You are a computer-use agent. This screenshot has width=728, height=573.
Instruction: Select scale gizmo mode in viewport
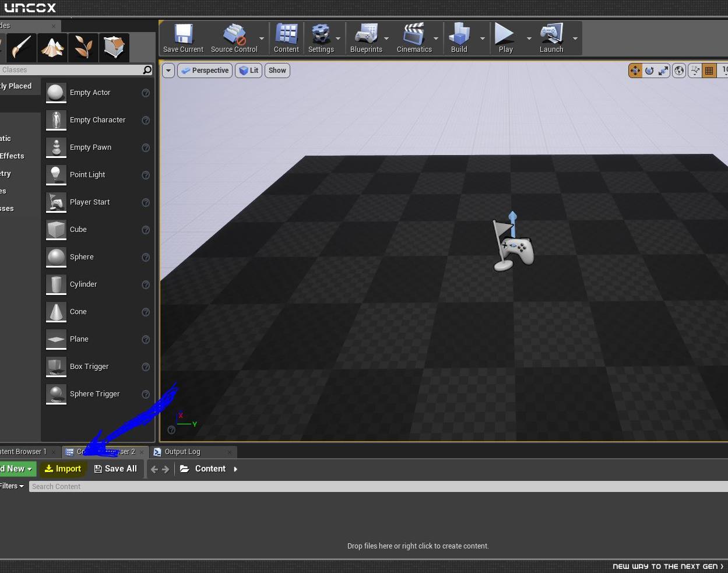click(x=663, y=71)
